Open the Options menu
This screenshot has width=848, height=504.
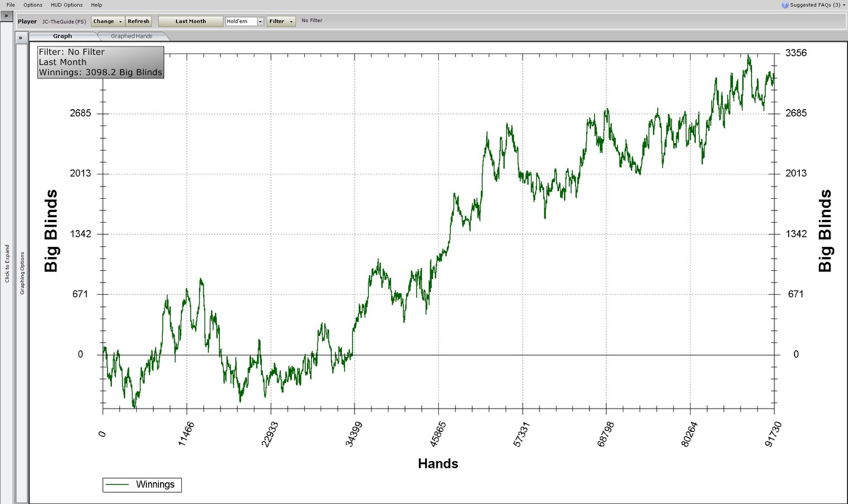pyautogui.click(x=33, y=5)
